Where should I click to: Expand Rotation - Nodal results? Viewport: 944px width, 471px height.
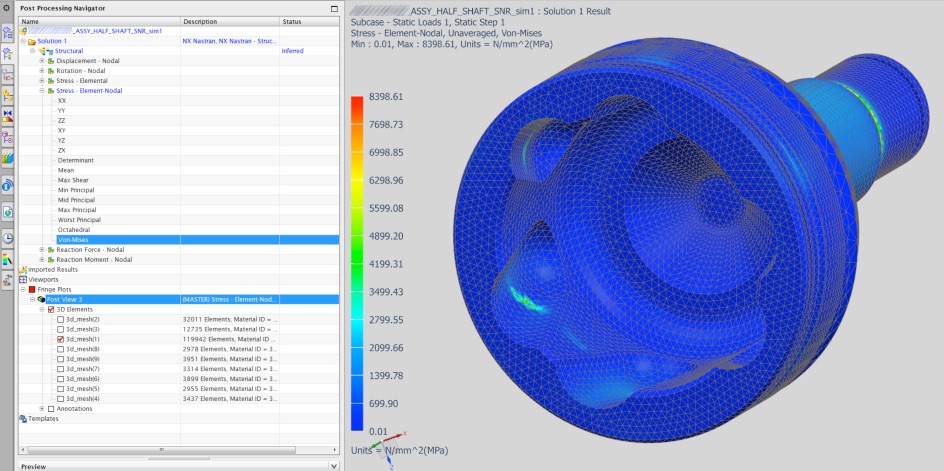pyautogui.click(x=42, y=71)
